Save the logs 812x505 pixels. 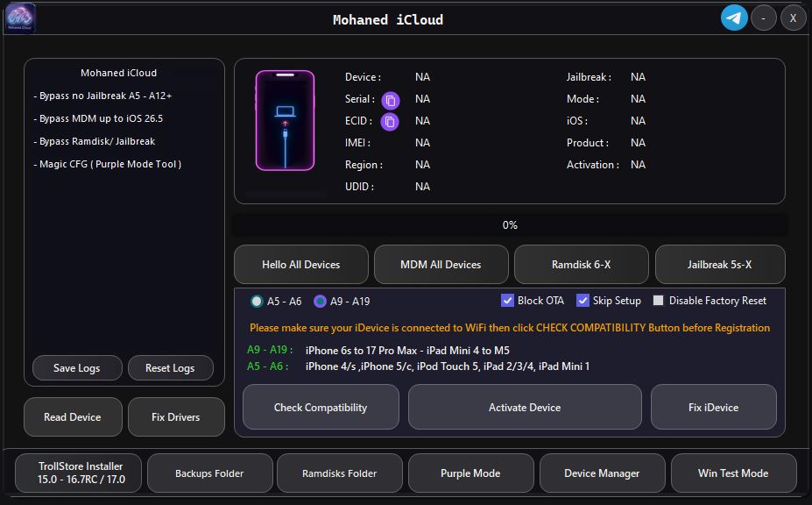click(x=77, y=368)
